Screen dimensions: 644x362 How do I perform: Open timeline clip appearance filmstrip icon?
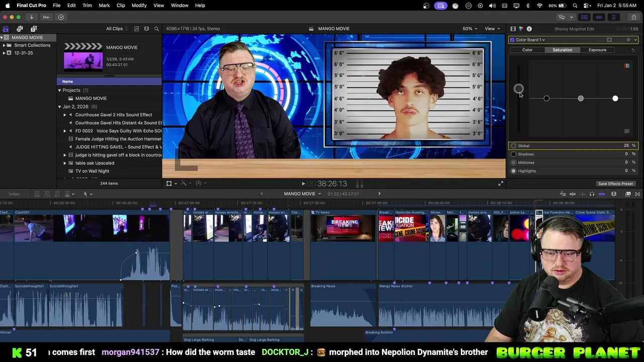point(614,194)
